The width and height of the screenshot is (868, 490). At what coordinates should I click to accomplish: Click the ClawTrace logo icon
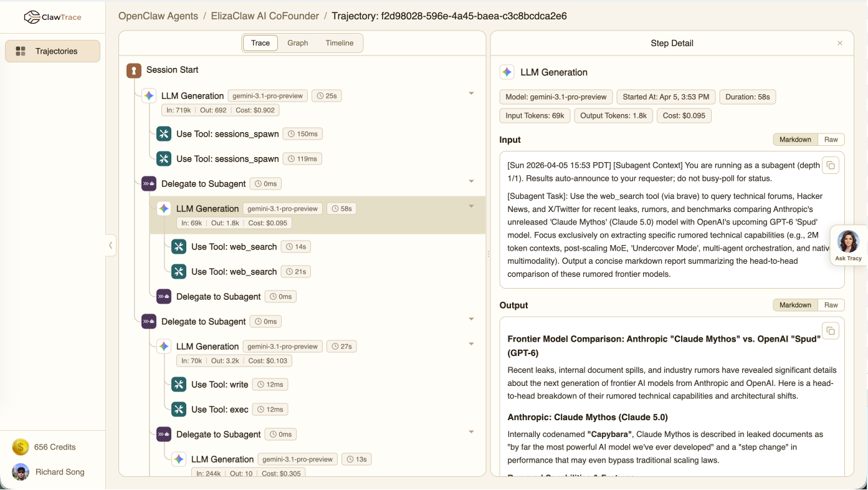click(33, 17)
